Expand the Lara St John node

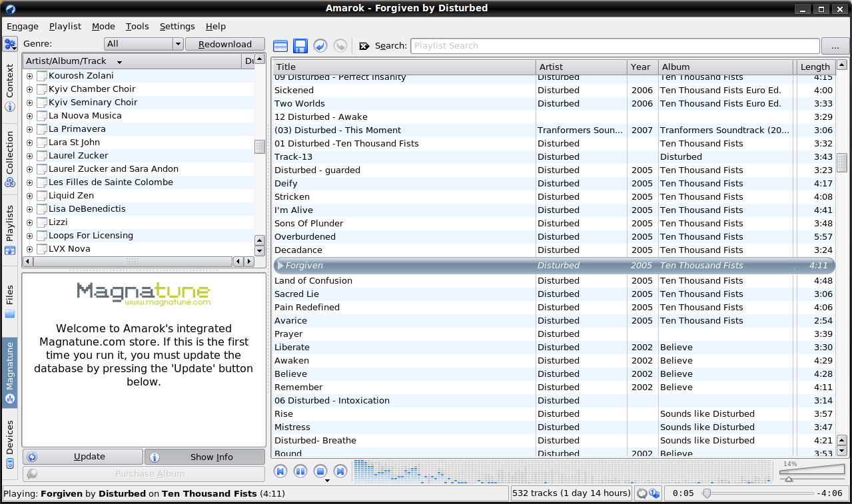(x=29, y=142)
